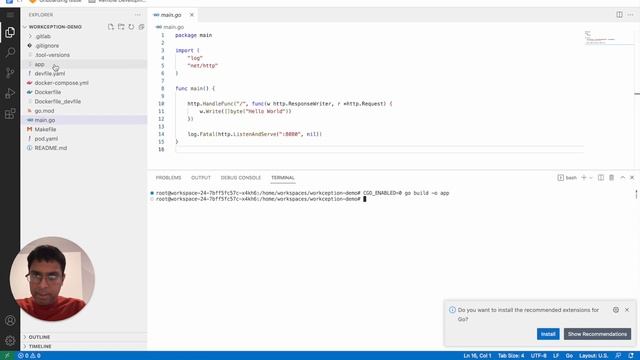Open the Run and Debug view
Image resolution: width=640 pixels, height=360 pixels.
tap(10, 93)
